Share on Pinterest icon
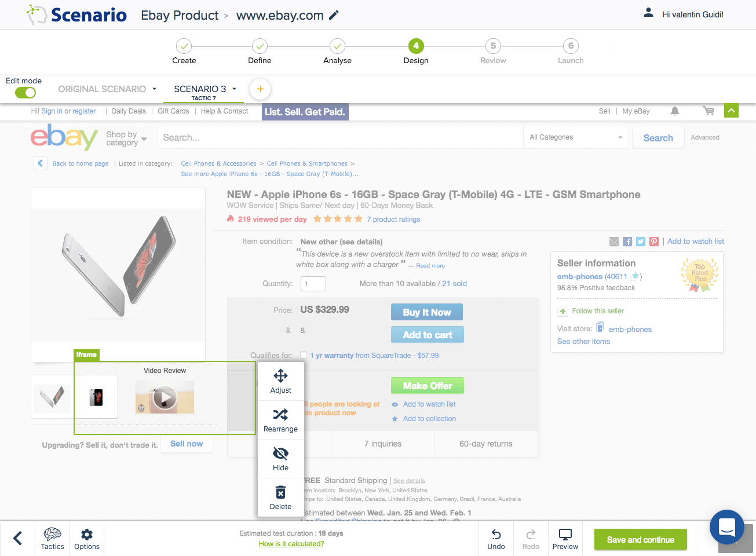This screenshot has height=556, width=756. 654,242
